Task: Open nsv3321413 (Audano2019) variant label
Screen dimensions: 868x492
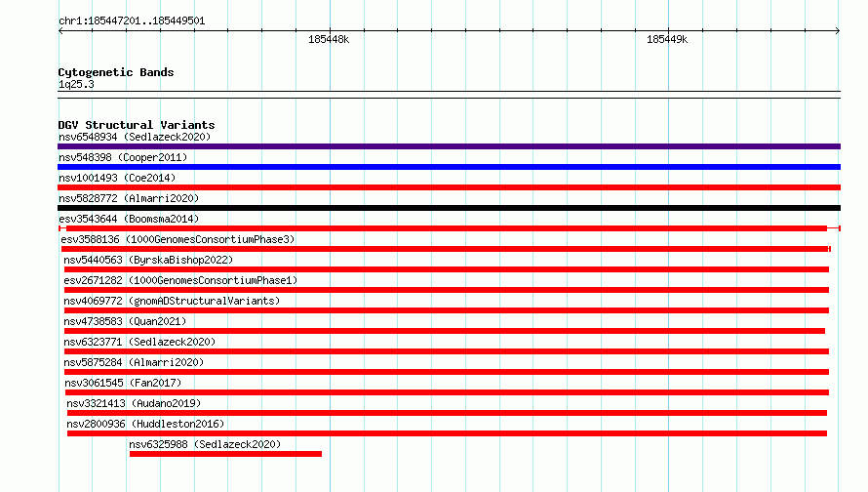Action: (134, 403)
